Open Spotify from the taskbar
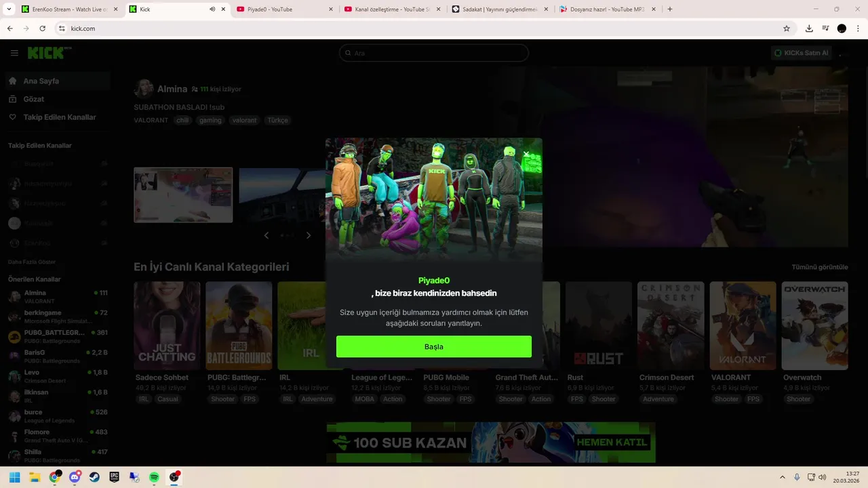Screen dimensions: 868x488 154,477
